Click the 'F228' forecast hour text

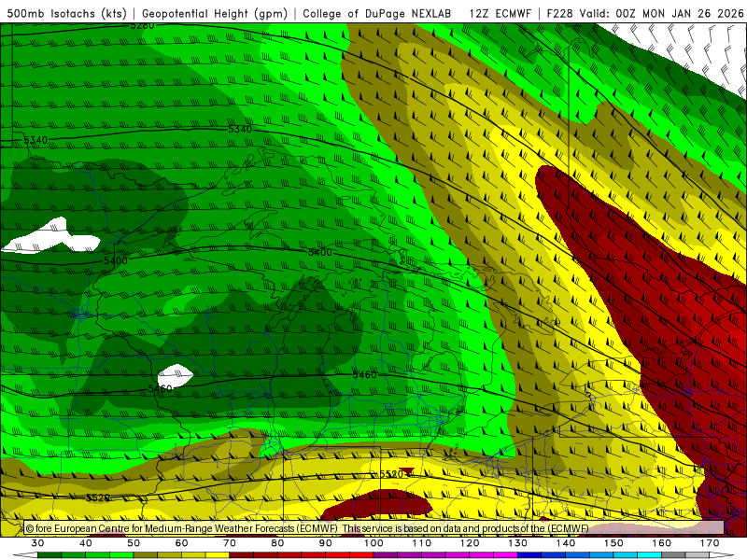pos(560,13)
